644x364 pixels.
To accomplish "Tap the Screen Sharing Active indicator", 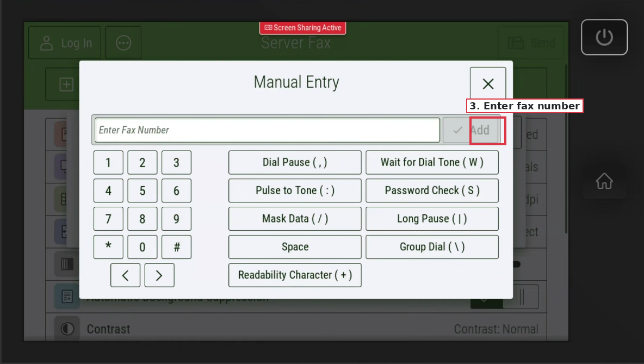I will coord(302,28).
